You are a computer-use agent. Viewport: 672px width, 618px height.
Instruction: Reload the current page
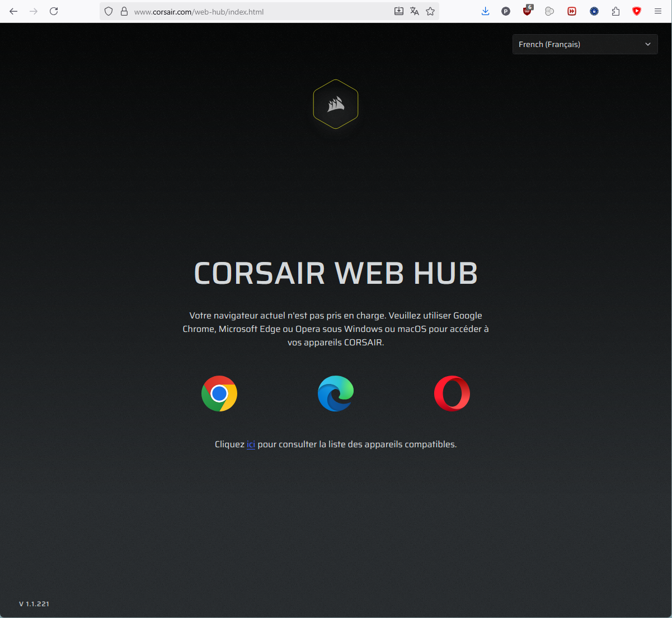[x=54, y=11]
